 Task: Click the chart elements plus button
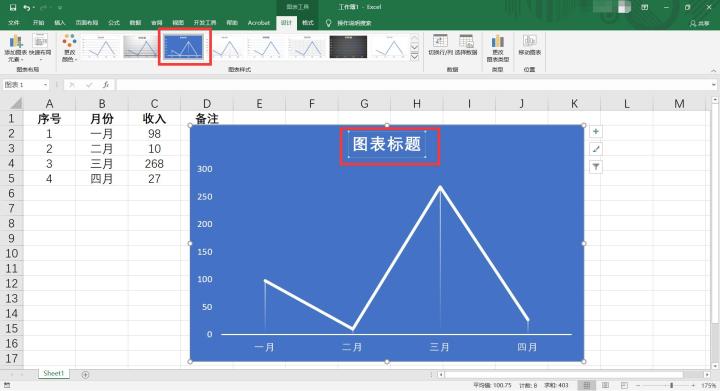click(596, 132)
